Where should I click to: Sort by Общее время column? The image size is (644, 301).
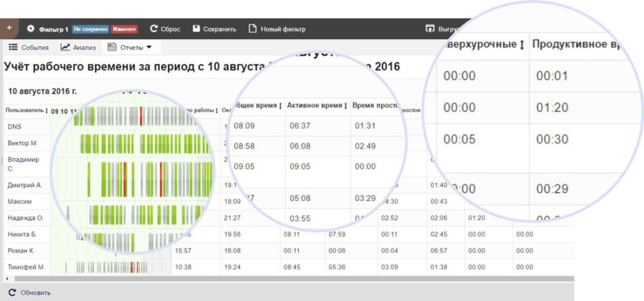click(x=258, y=106)
